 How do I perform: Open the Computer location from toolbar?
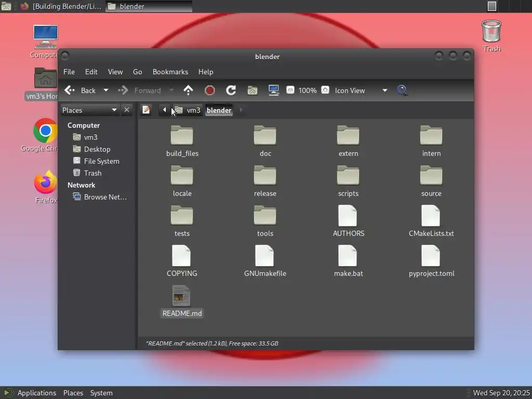point(273,90)
